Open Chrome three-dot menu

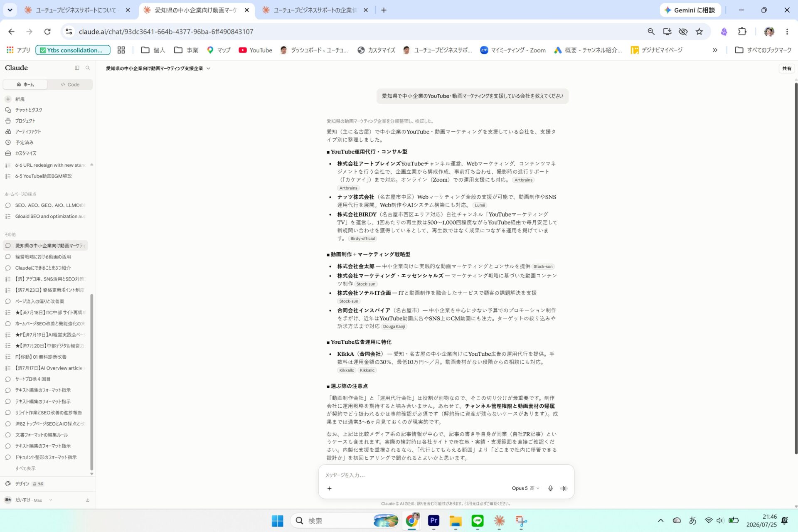click(x=787, y=32)
